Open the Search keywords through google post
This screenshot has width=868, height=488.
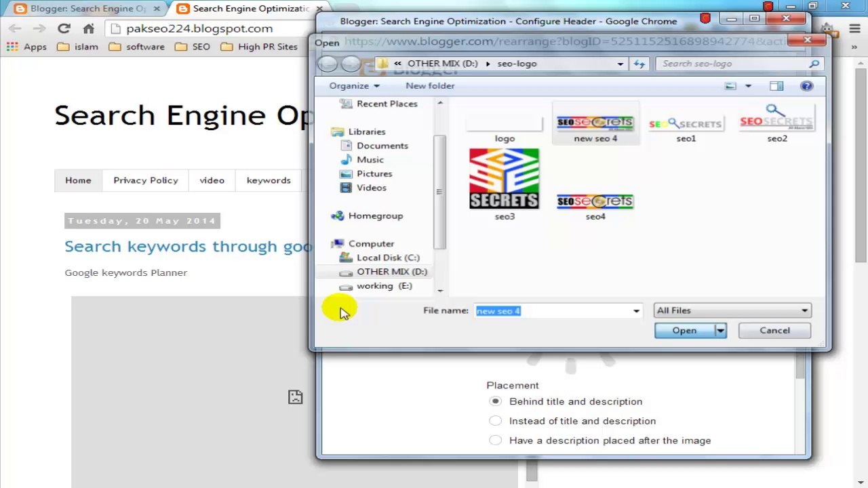coord(189,246)
